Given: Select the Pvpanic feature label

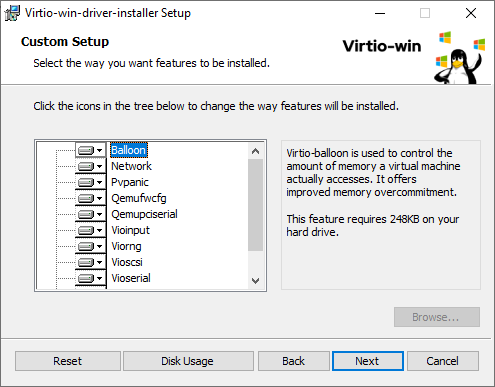Looking at the screenshot, I should point(130,182).
